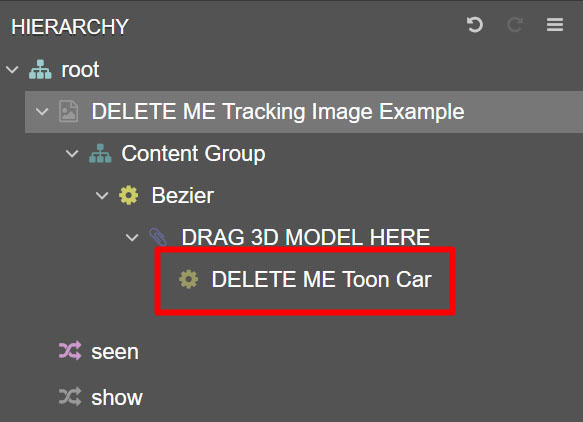Screen dimensions: 583x422
Task: Select the show state label
Action: [117, 397]
